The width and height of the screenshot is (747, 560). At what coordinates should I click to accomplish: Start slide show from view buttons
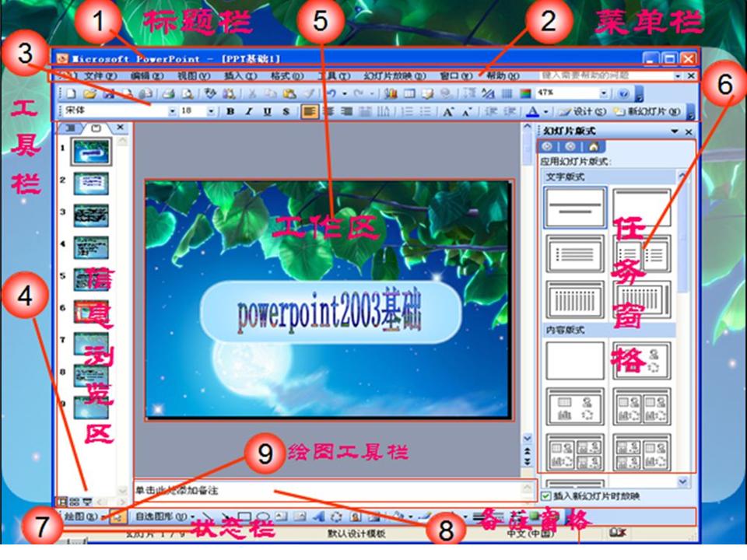[x=87, y=502]
